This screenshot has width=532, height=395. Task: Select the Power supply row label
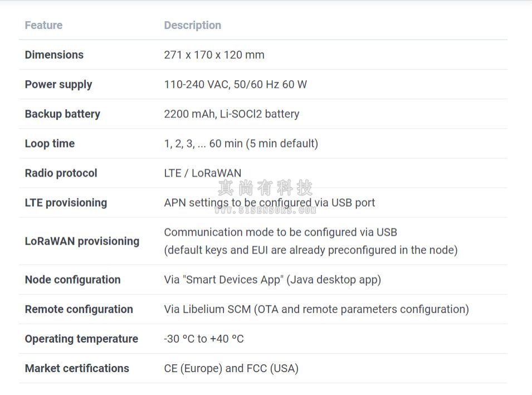(58, 85)
